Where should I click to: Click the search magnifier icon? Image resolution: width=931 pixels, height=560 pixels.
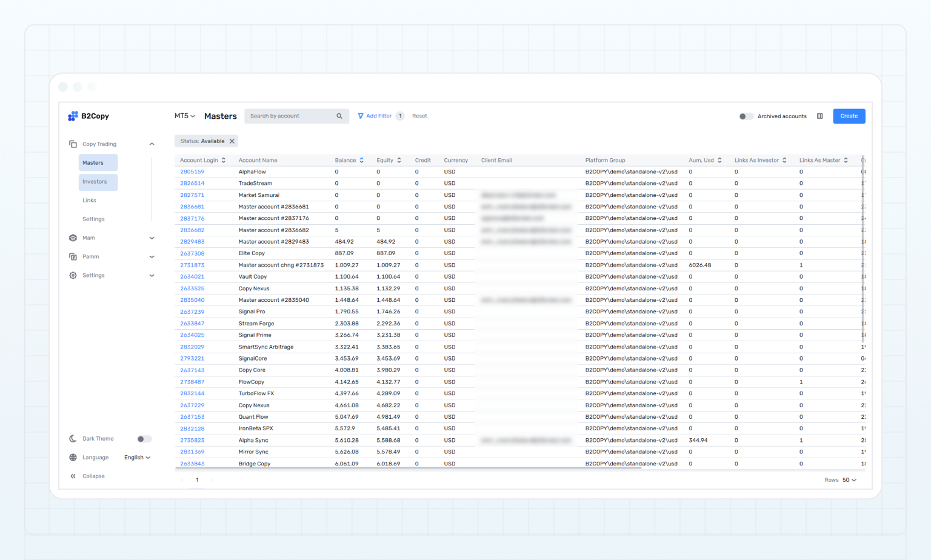pyautogui.click(x=339, y=116)
